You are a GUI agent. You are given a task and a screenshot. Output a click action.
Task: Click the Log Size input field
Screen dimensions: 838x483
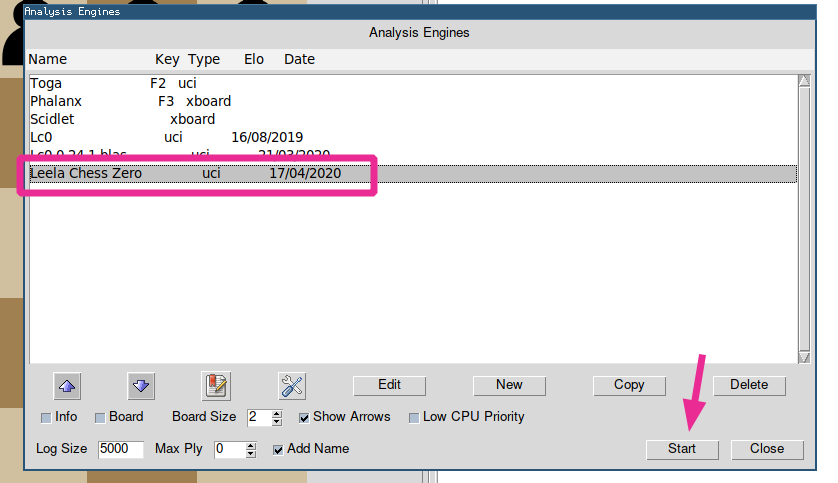[x=120, y=449]
